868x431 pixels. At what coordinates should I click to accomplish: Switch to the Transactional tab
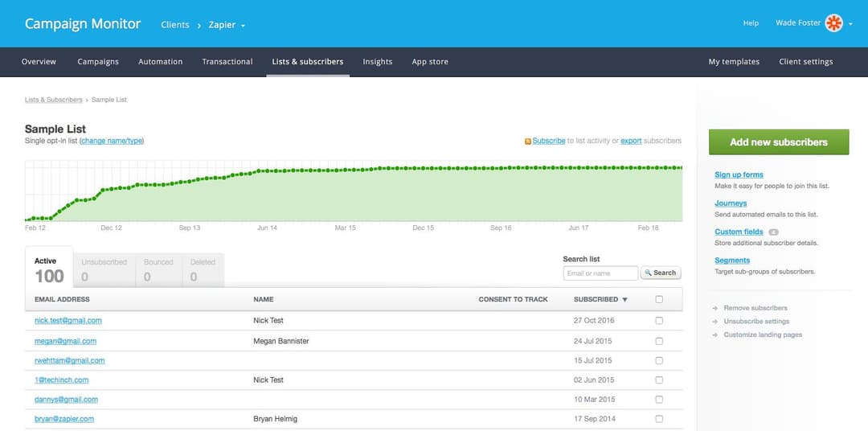227,62
